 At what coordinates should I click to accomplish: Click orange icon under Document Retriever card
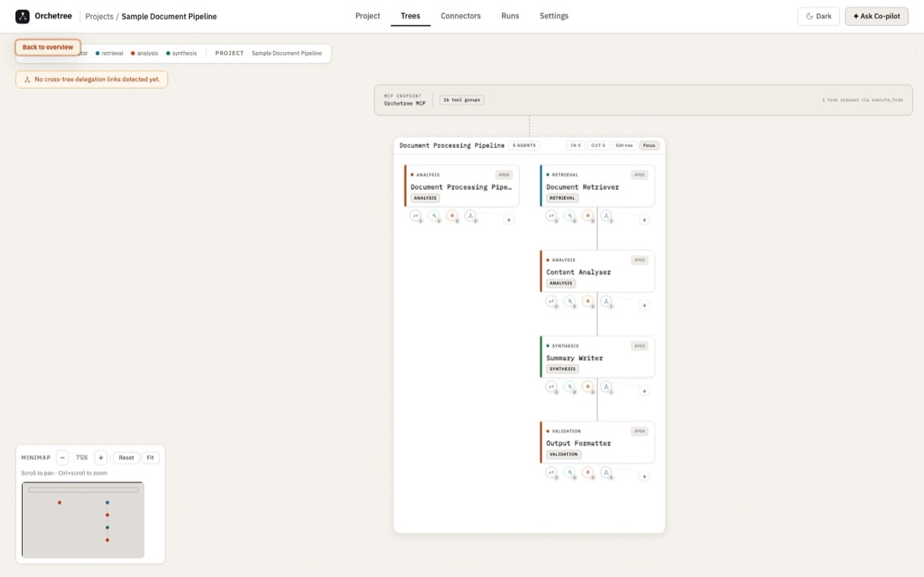point(587,216)
